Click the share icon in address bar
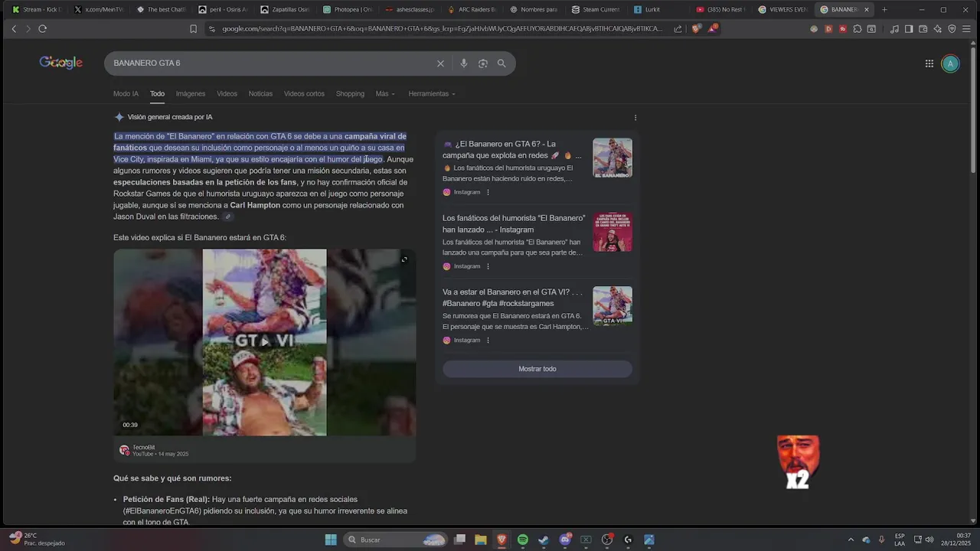 [678, 29]
